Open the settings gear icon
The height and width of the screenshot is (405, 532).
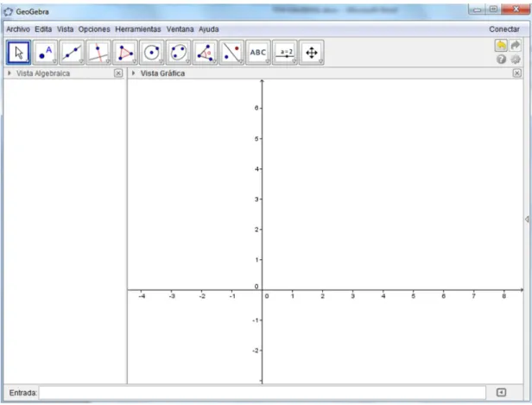516,60
